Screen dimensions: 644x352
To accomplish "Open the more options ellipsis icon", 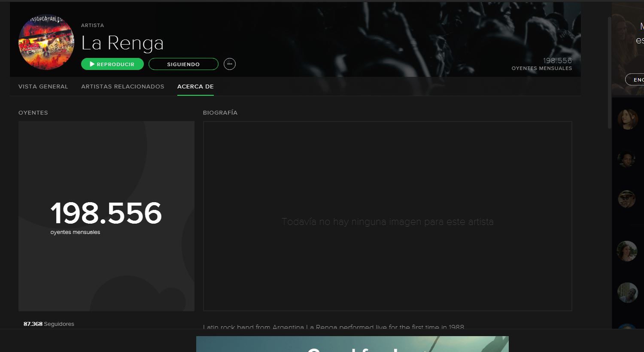I will 230,64.
